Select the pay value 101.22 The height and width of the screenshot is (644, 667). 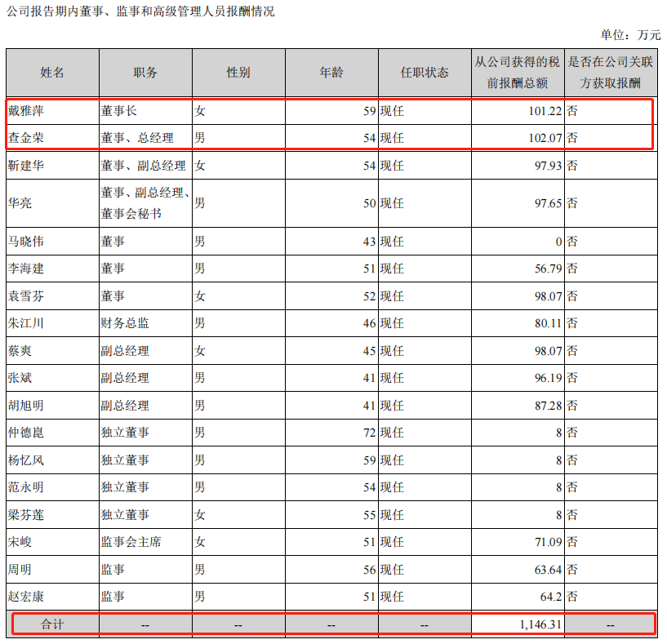545,111
